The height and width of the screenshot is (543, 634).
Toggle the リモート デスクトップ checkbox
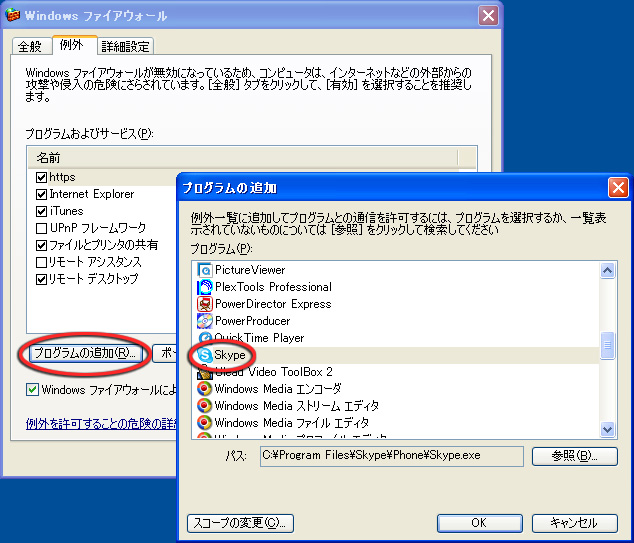41,279
